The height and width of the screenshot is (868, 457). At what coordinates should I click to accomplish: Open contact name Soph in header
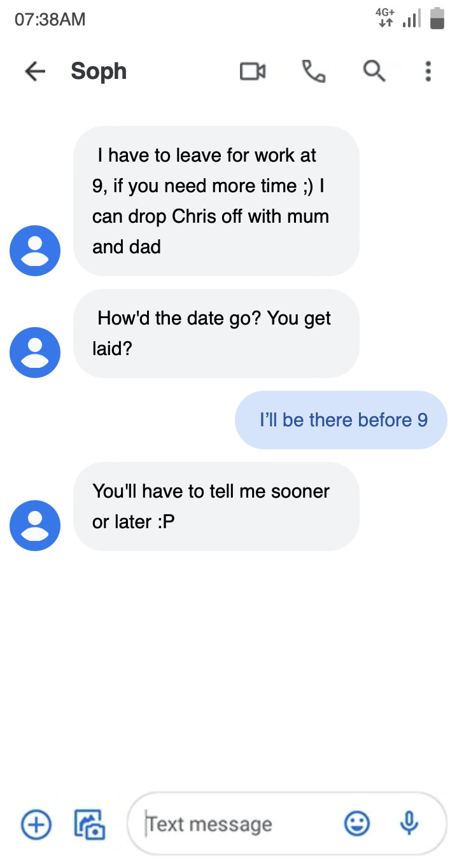tap(99, 71)
